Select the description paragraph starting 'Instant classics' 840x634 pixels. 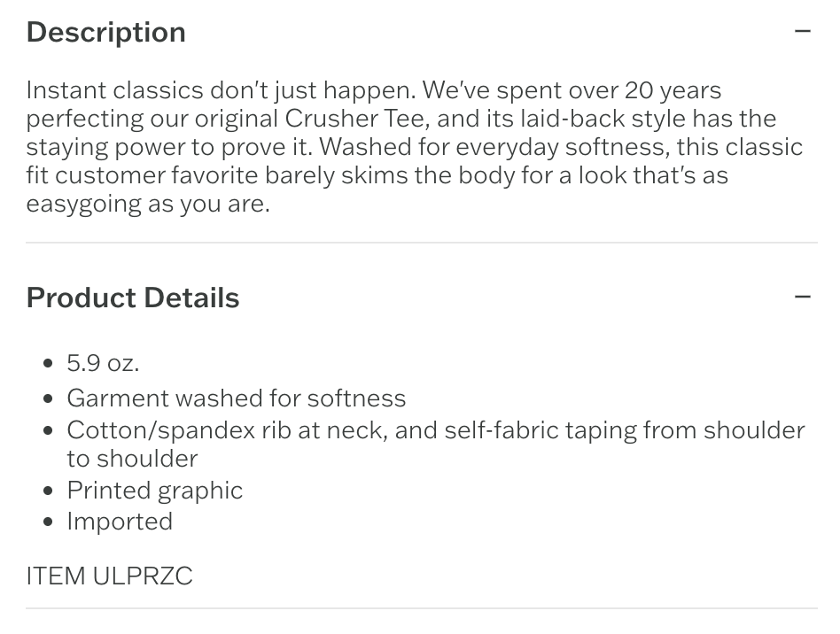click(x=414, y=147)
